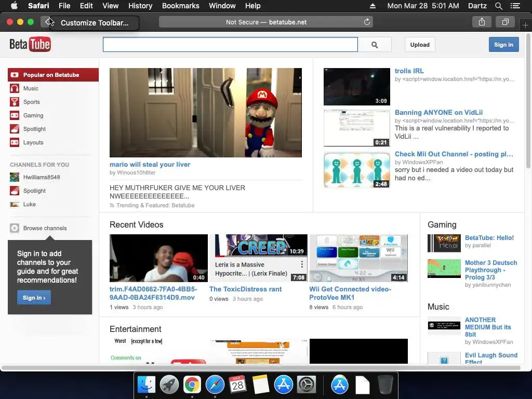Open the Gaming category icon in sidebar
Image resolution: width=532 pixels, height=399 pixels.
tap(15, 116)
